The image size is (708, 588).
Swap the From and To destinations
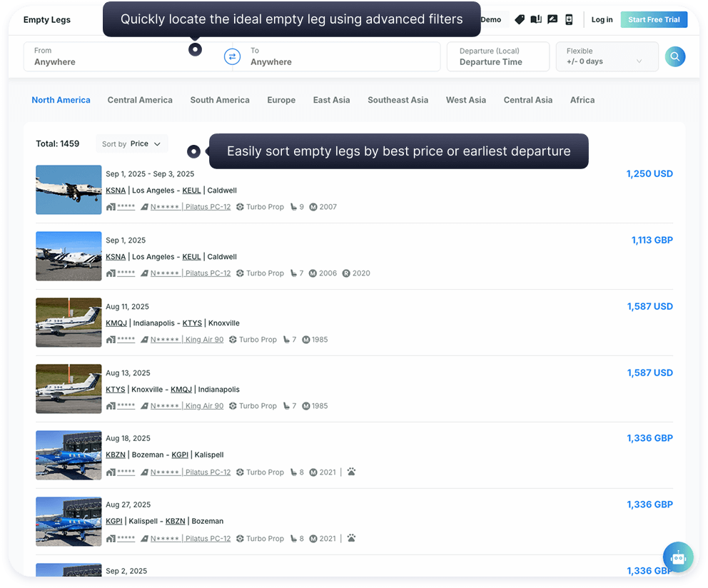pos(232,56)
